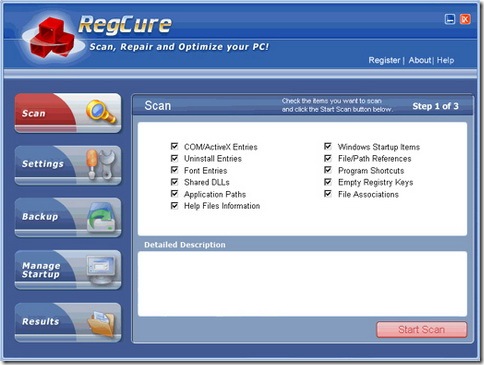Click the RegCure red cubes logo
The image size is (484, 365).
pyautogui.click(x=52, y=39)
